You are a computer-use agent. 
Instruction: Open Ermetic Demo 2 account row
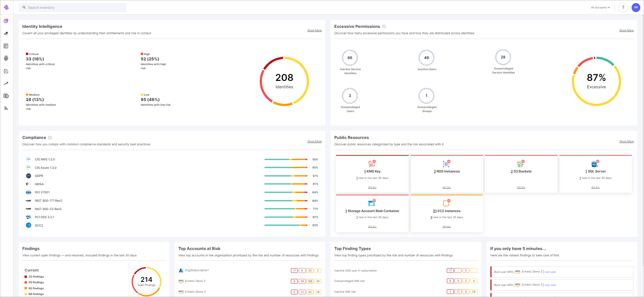(x=250, y=281)
